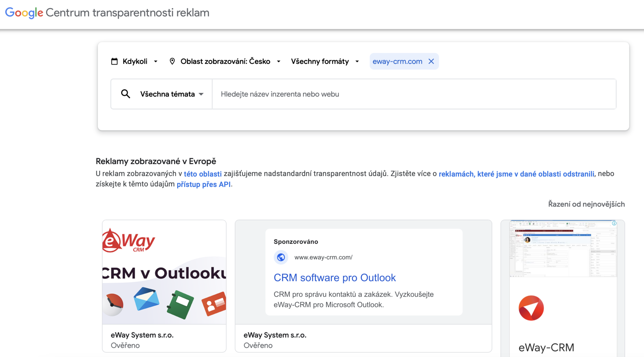644x357 pixels.
Task: Open the Všechna témata topic dropdown
Action: tap(172, 94)
